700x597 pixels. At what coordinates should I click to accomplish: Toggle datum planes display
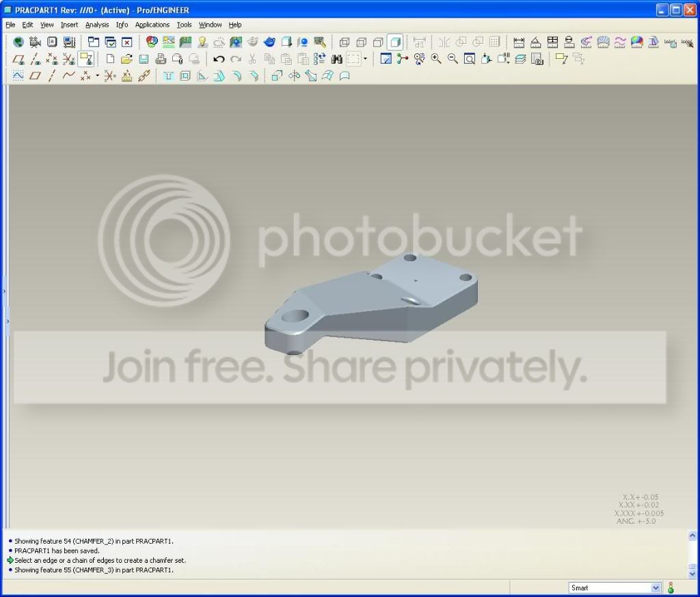coord(18,59)
